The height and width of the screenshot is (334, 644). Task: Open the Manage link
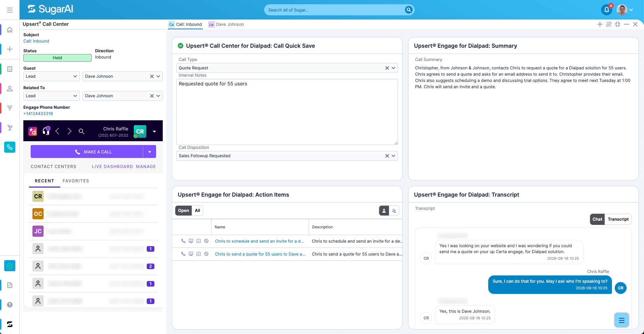click(x=146, y=167)
